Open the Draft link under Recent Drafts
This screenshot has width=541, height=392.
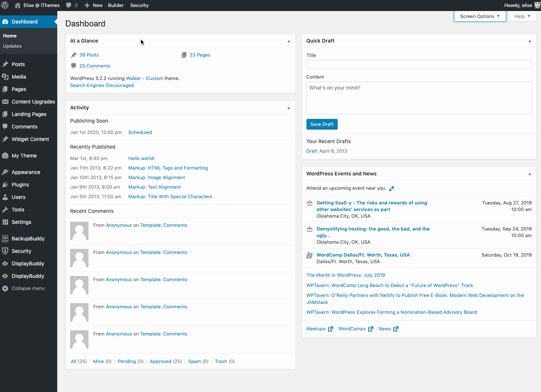[x=312, y=151]
